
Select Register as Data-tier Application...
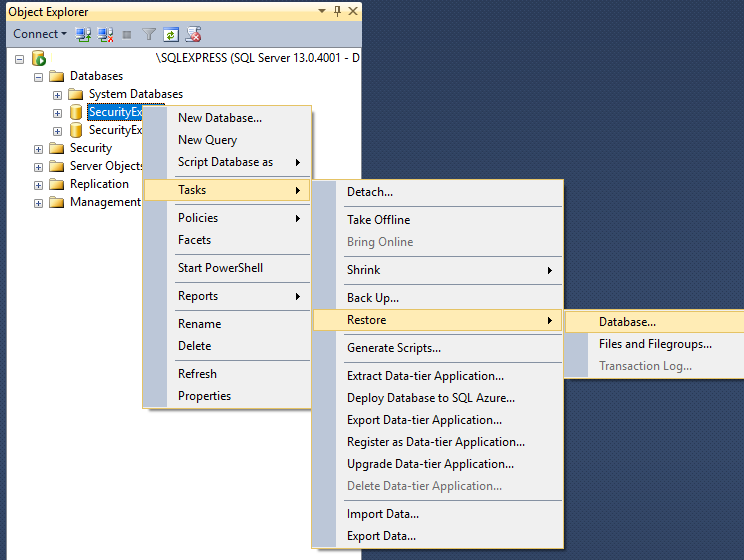(437, 442)
